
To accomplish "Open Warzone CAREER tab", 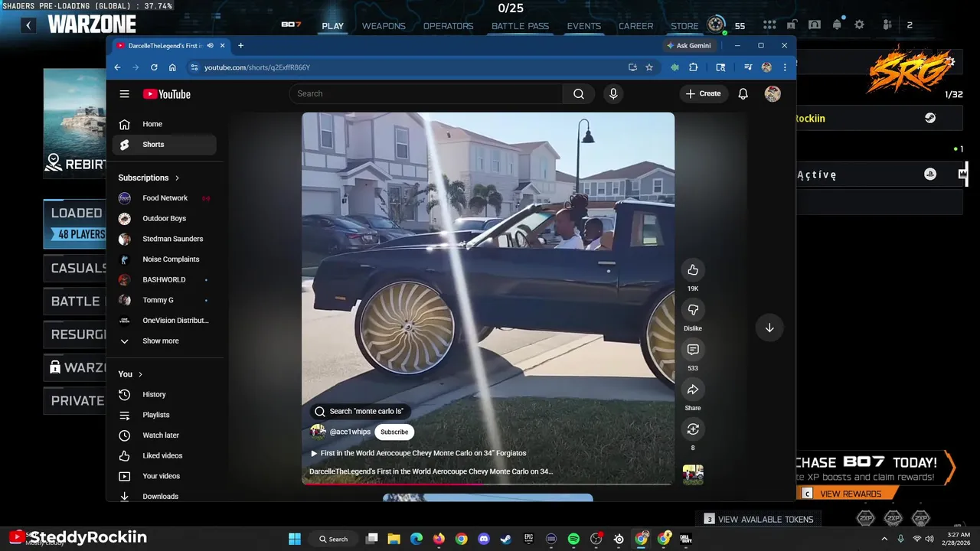I will tap(635, 26).
